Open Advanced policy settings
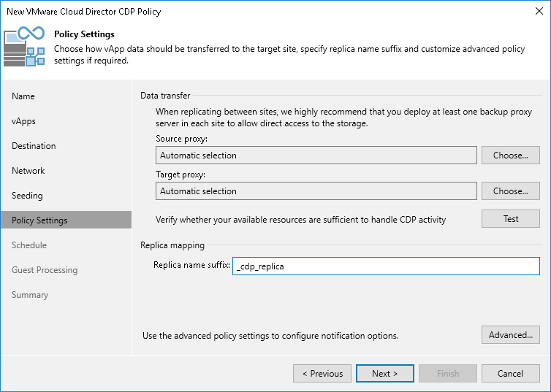 pyautogui.click(x=511, y=335)
